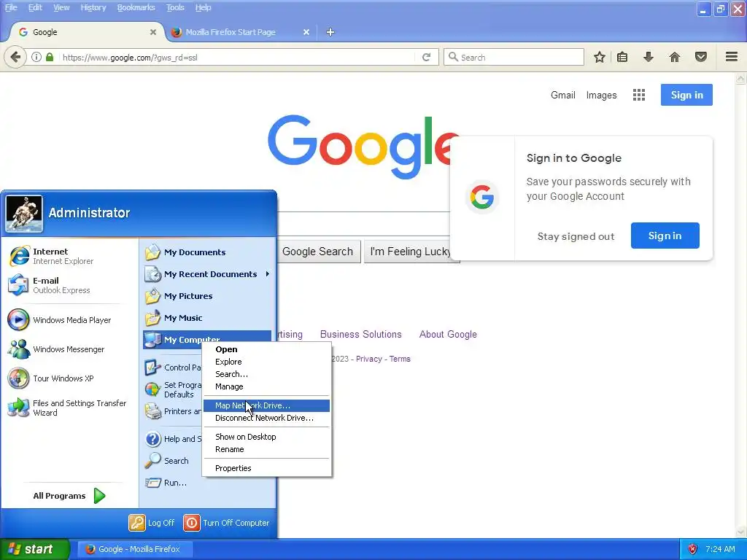
Task: Launch Internet Explorer from Start menu
Action: click(68, 256)
